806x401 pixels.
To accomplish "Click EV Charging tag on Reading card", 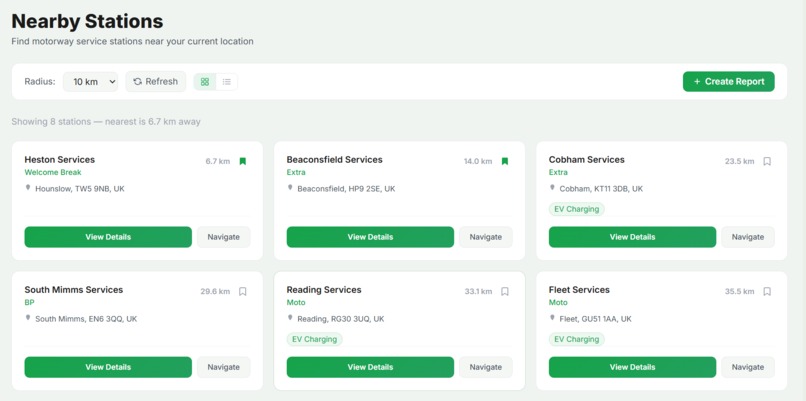I will coord(315,339).
